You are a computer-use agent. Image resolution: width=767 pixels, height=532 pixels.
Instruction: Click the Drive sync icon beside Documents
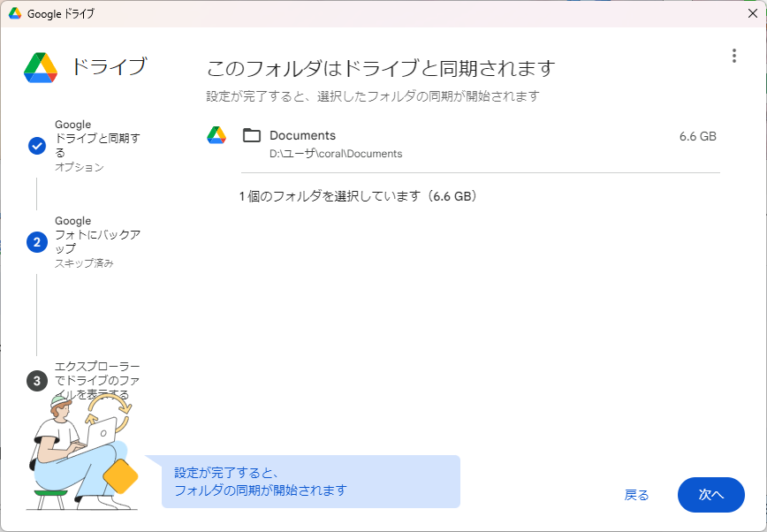coord(216,135)
